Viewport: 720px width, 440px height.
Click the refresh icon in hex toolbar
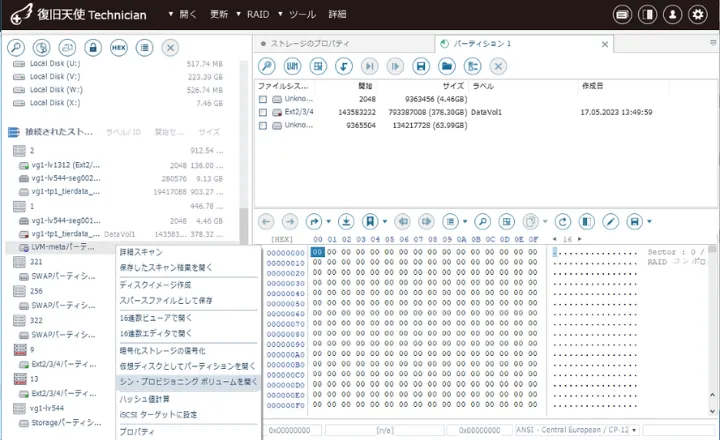[x=562, y=222]
